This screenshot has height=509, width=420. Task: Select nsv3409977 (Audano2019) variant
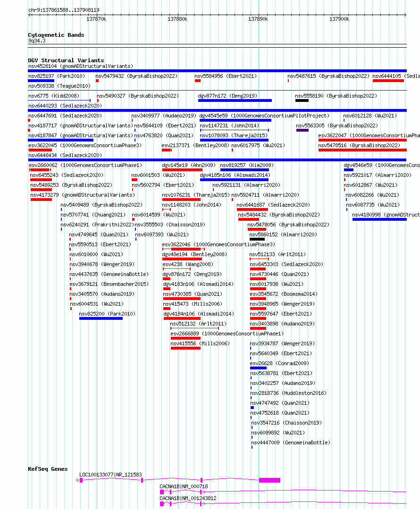pyautogui.click(x=164, y=116)
